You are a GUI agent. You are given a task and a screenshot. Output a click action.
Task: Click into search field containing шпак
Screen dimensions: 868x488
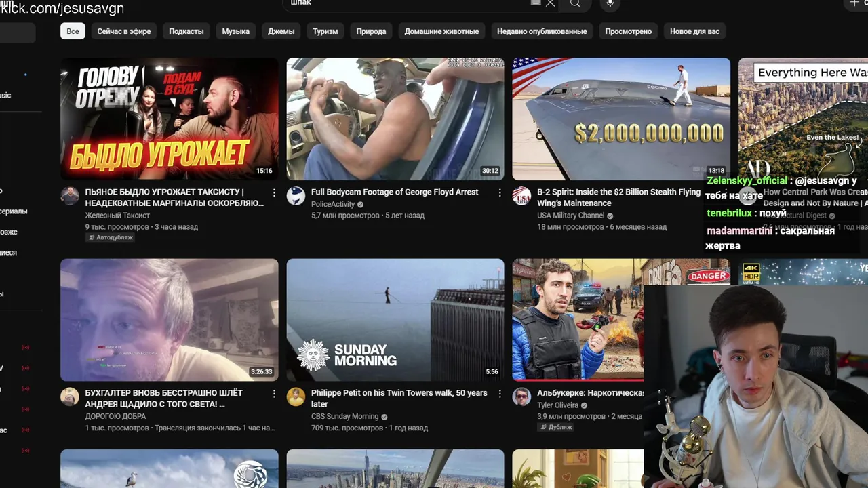click(x=407, y=3)
